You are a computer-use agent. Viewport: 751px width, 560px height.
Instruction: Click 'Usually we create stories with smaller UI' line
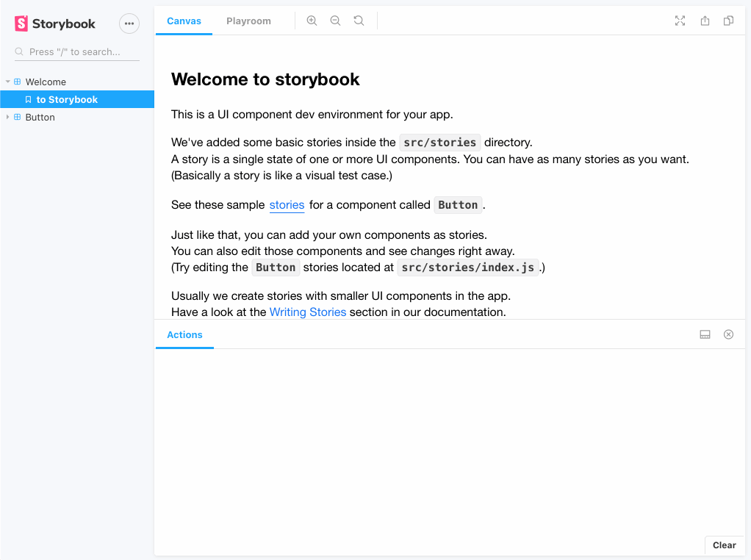click(x=341, y=296)
